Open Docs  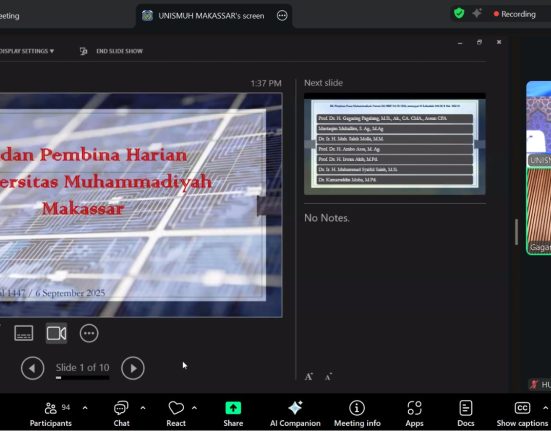point(466,414)
